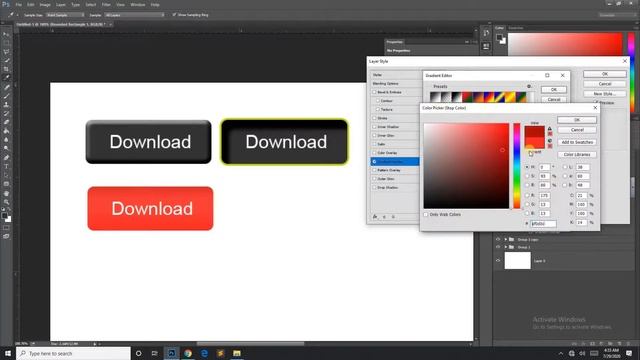Select the Crop tool
The width and height of the screenshot is (640, 360).
pyautogui.click(x=6, y=69)
